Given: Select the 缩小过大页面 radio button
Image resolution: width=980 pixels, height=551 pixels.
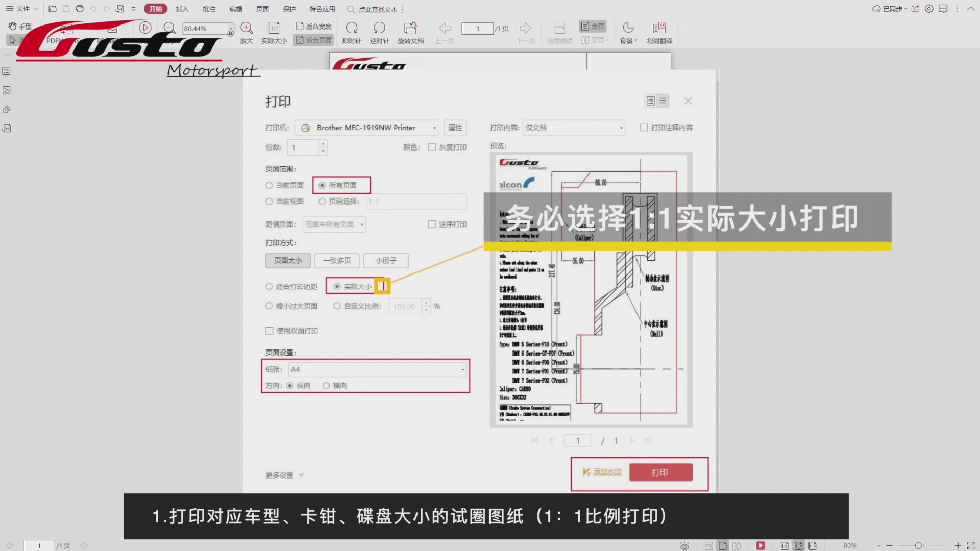Looking at the screenshot, I should coord(269,306).
